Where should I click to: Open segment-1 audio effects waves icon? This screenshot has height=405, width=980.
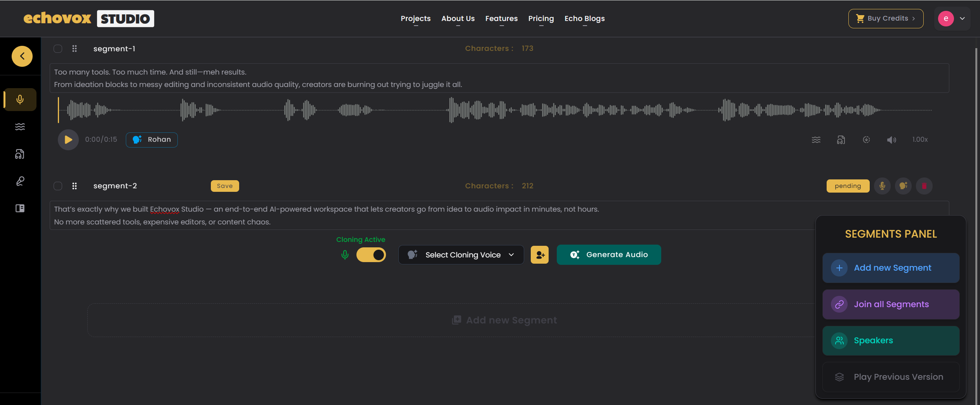816,140
